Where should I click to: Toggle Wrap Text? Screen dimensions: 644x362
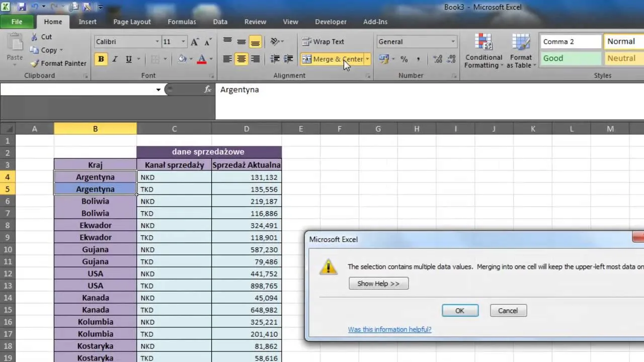point(323,42)
